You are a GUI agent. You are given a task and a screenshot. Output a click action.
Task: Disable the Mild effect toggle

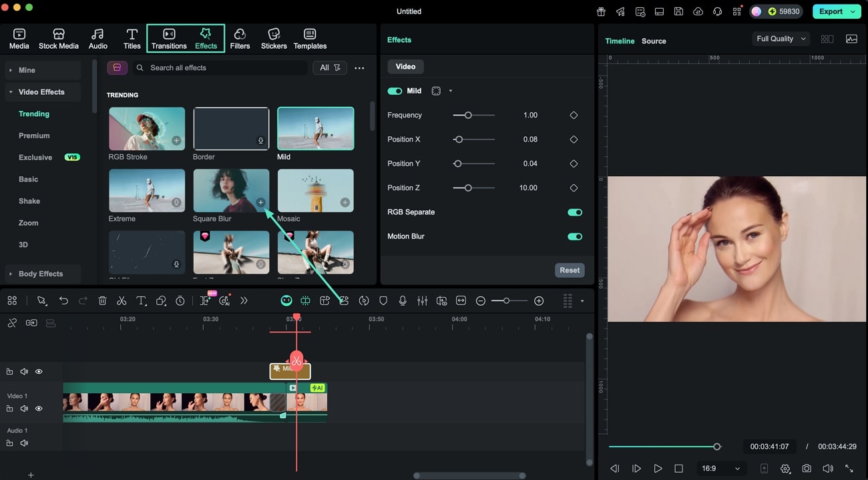click(393, 90)
